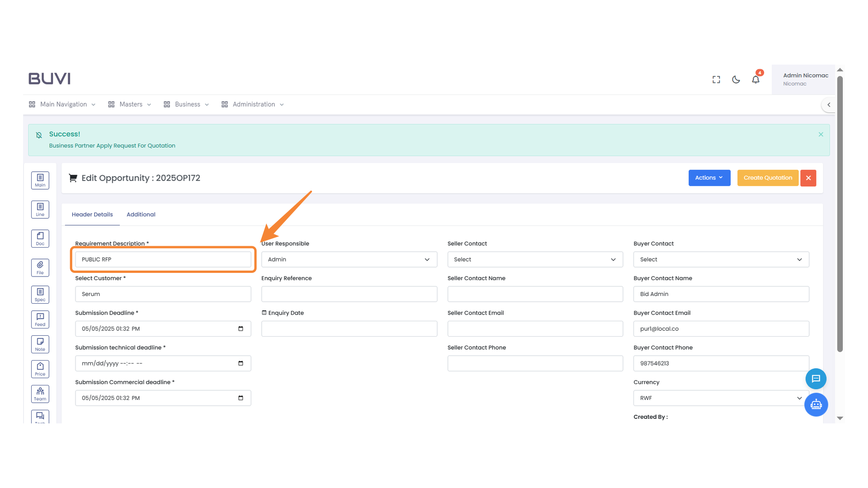868x488 pixels.
Task: Select the Line sidebar icon
Action: tap(40, 209)
